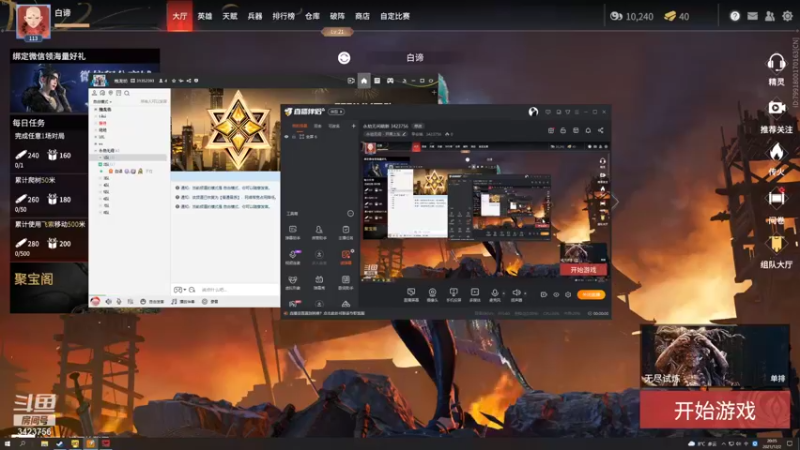The width and height of the screenshot is (800, 450).
Task: Open 自由模式 dropdown in YY channel panel
Action: [103, 102]
